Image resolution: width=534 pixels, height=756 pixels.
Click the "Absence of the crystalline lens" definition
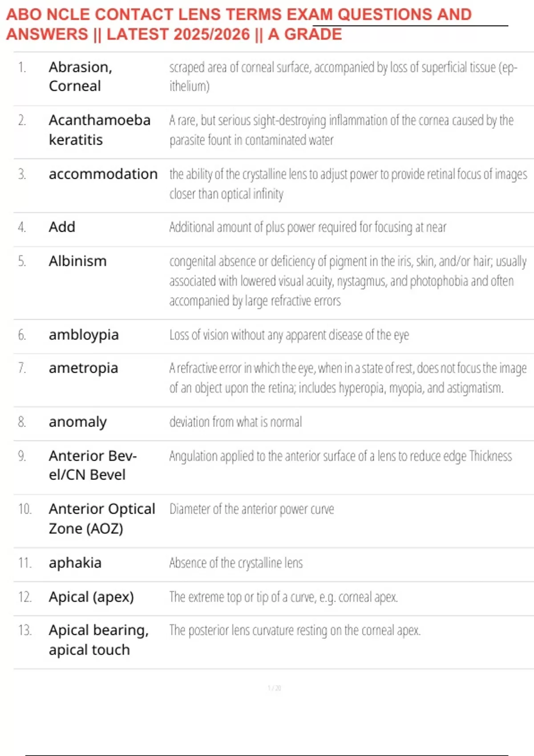pos(236,563)
